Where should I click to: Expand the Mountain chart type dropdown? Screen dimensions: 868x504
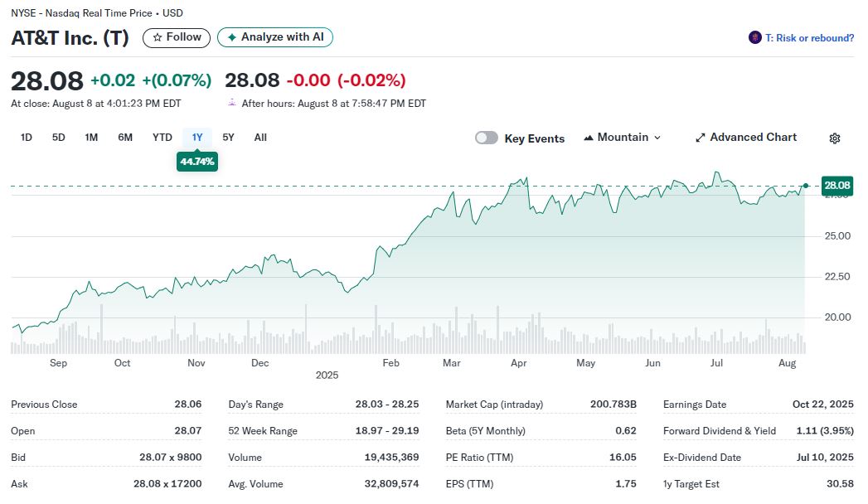623,138
